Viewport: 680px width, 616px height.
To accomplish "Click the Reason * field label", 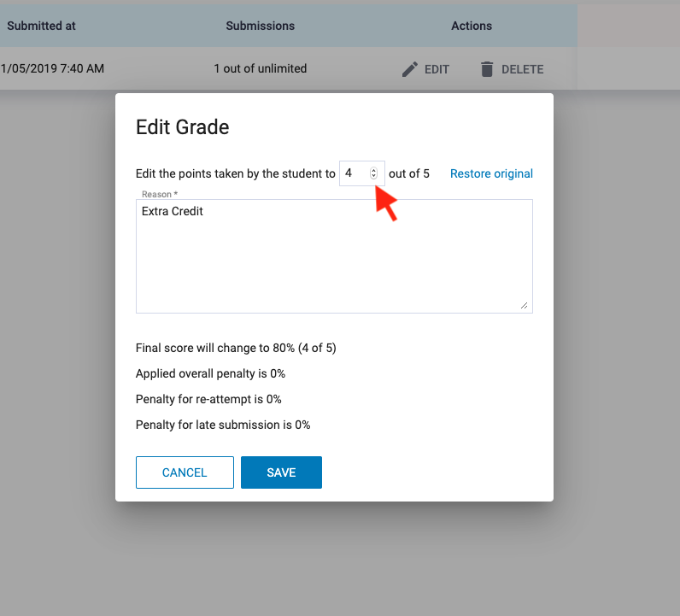I will tap(160, 194).
